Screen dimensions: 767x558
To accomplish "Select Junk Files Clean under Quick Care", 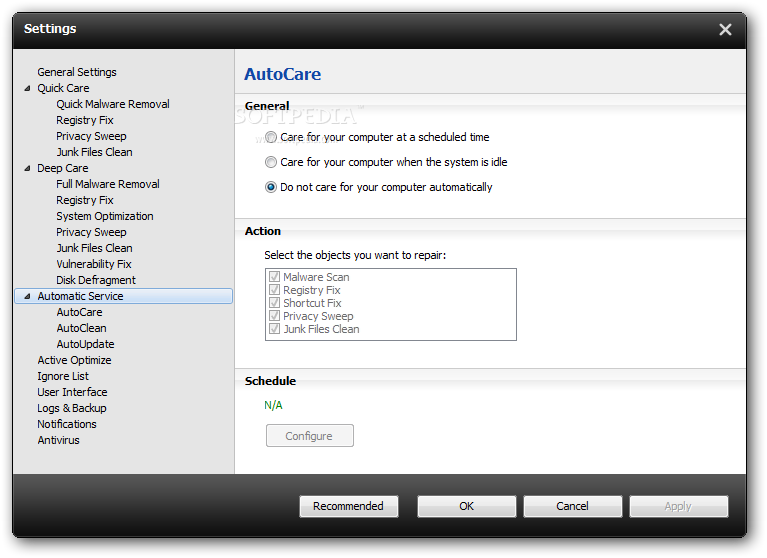I will [94, 152].
